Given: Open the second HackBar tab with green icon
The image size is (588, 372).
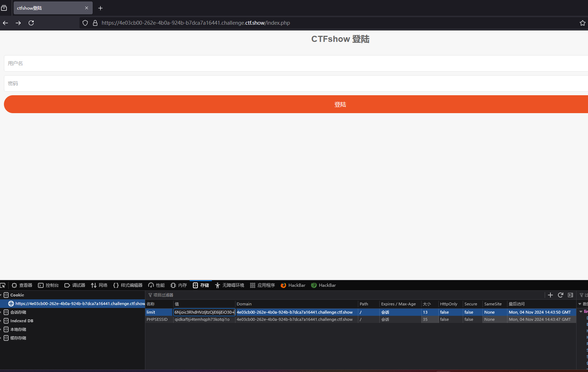Looking at the screenshot, I should (324, 285).
